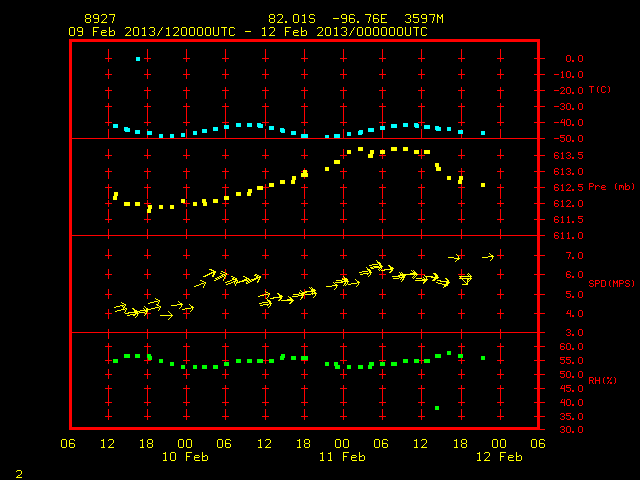Click the last yellow pressure point near 612.5
The width and height of the screenshot is (640, 480).
(x=483, y=185)
